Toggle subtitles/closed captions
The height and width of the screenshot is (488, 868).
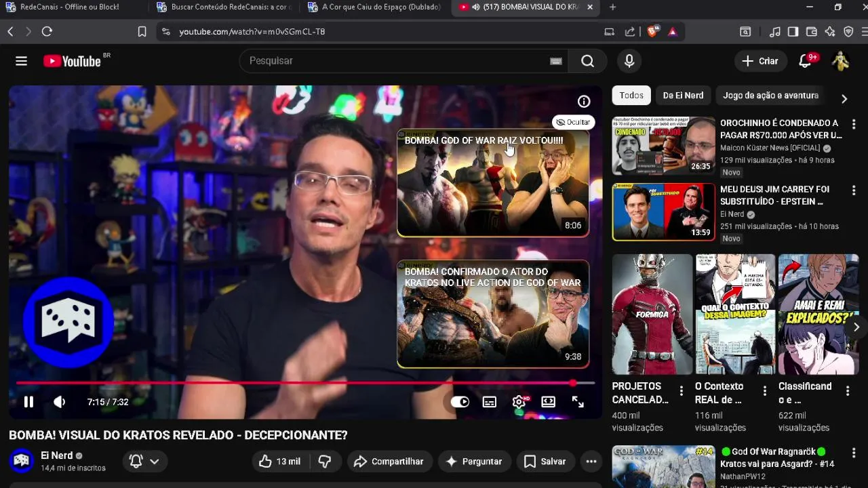tap(490, 402)
